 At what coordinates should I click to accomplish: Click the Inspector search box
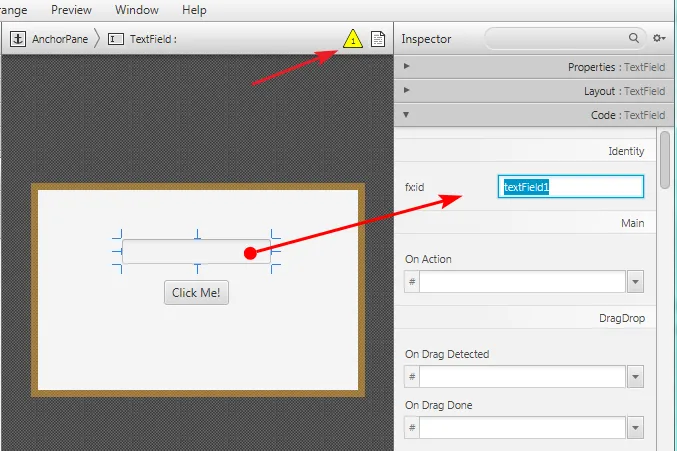click(x=557, y=38)
